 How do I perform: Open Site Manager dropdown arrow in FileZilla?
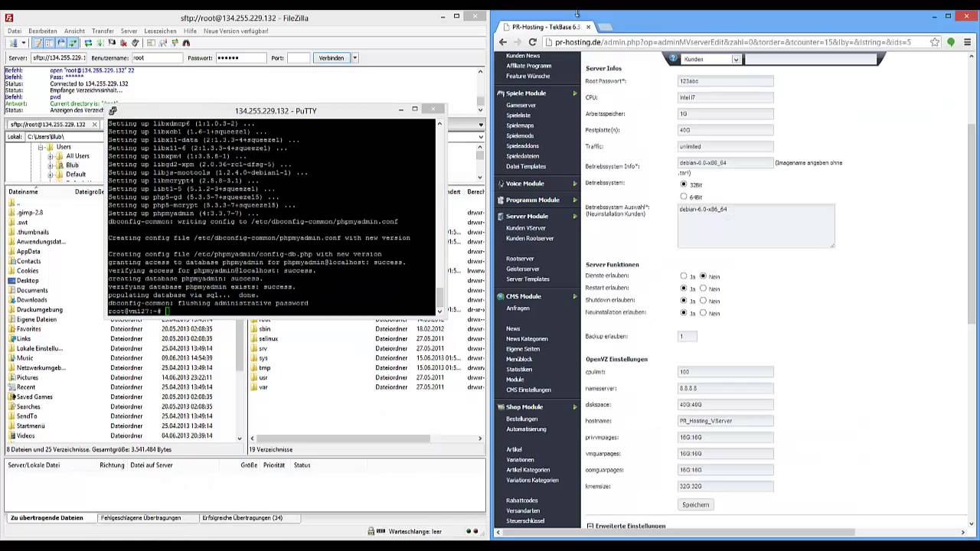pyautogui.click(x=24, y=43)
